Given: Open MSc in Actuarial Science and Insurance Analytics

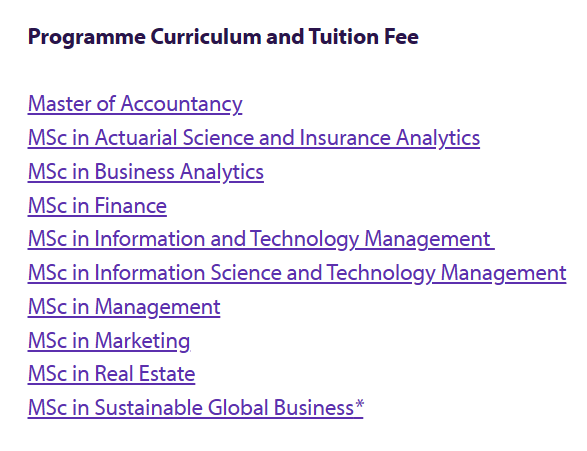Looking at the screenshot, I should [254, 138].
